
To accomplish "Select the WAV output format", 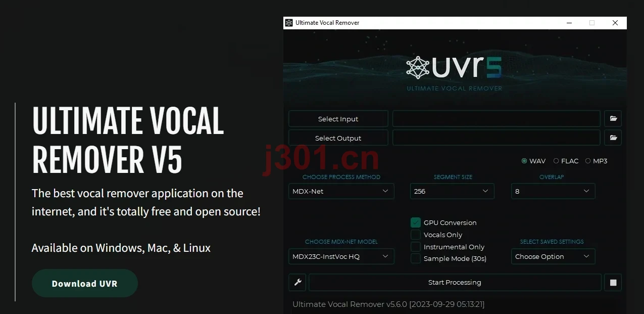I will [x=533, y=161].
